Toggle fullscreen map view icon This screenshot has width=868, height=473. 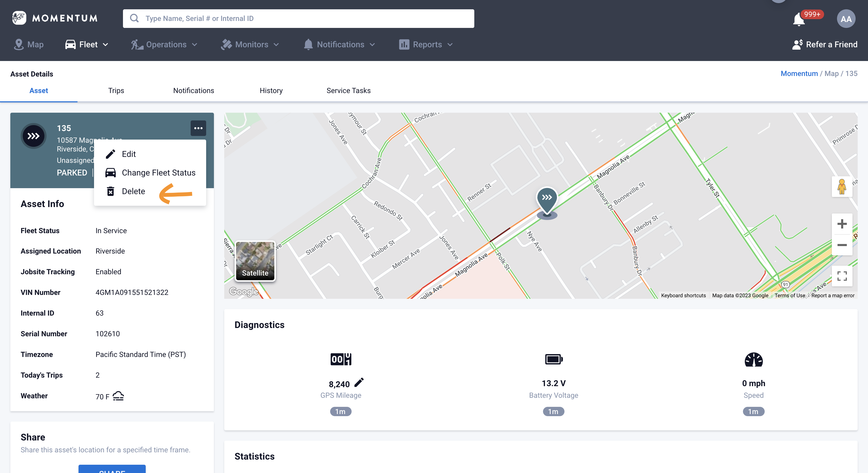[x=842, y=276]
